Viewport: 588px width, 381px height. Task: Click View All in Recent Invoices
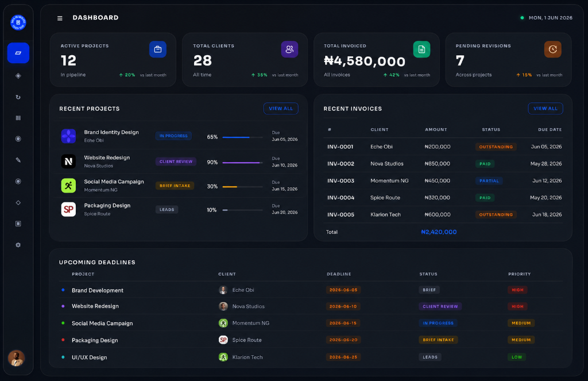tap(546, 109)
